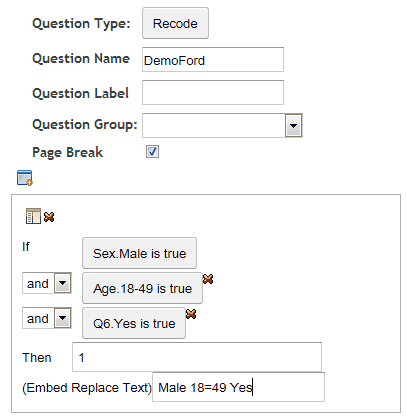Click the Q6.Yes is true condition button
Image resolution: width=407 pixels, height=419 pixels.
pyautogui.click(x=134, y=323)
